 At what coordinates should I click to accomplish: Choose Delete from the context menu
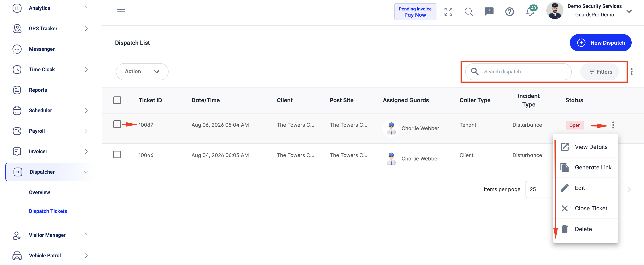point(585,229)
